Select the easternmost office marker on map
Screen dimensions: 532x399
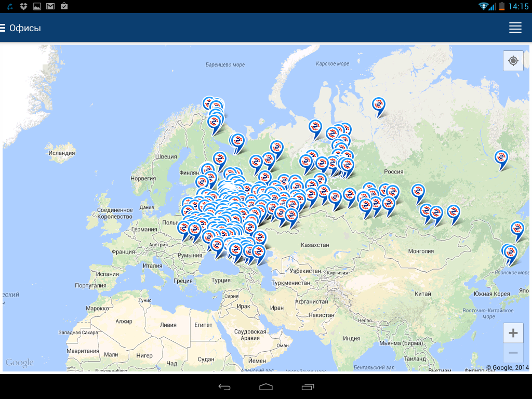pyautogui.click(x=517, y=229)
